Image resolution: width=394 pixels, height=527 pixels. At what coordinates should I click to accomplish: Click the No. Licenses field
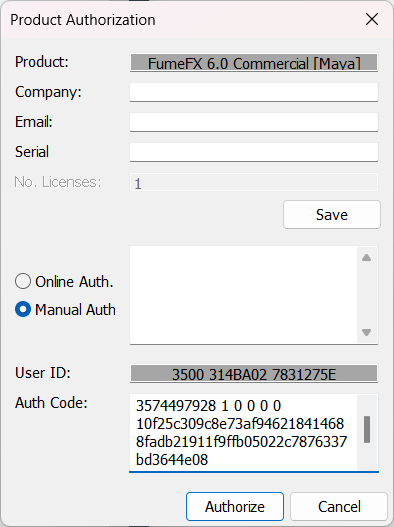[254, 182]
